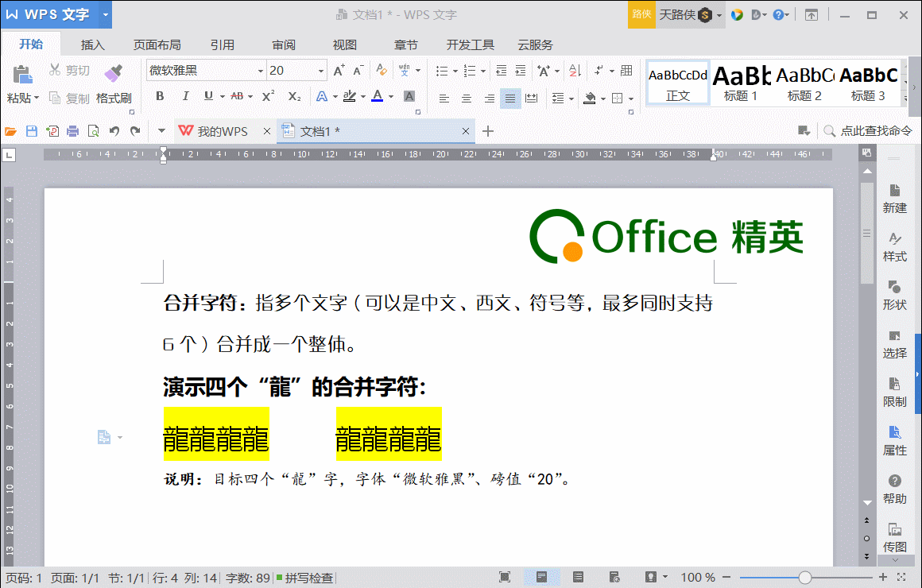
Task: Toggle strikethrough AB formatting
Action: click(x=237, y=96)
